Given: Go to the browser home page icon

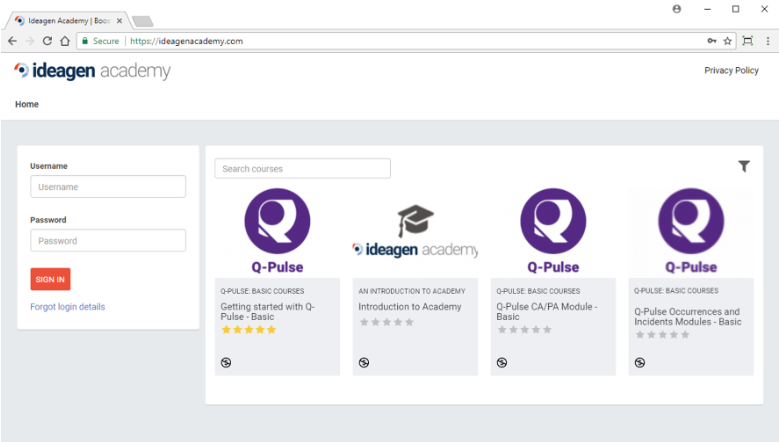Looking at the screenshot, I should pos(65,41).
